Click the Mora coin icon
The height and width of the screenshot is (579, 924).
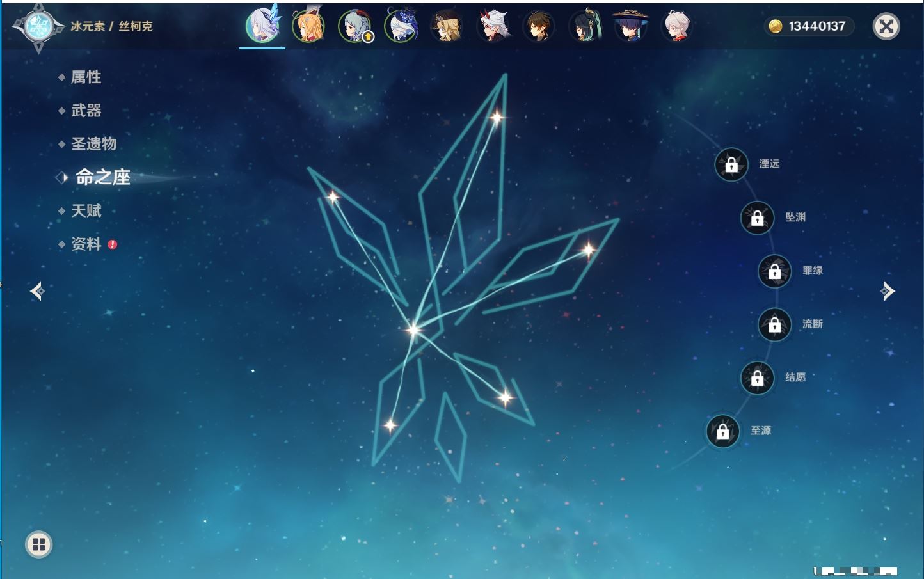point(775,26)
